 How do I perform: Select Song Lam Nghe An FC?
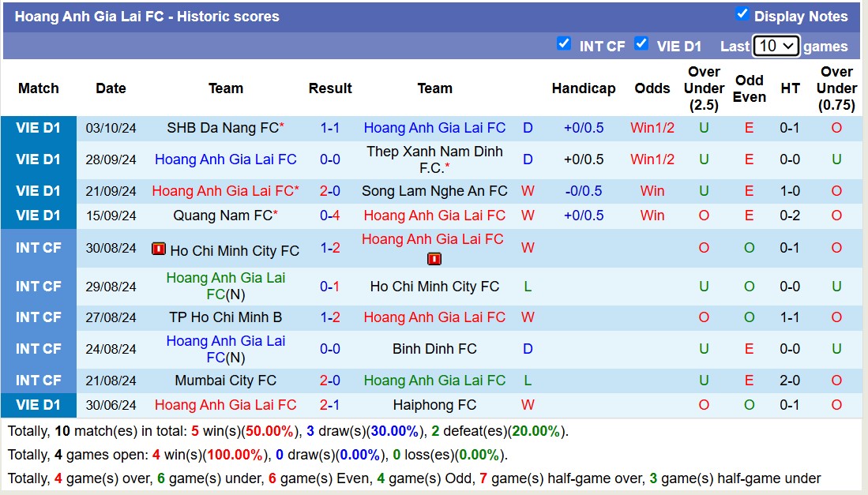[x=435, y=190]
